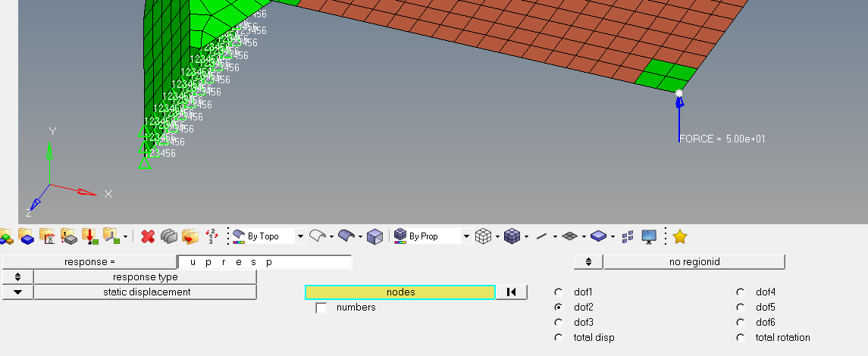Click the Card Edit icon

tap(169, 236)
